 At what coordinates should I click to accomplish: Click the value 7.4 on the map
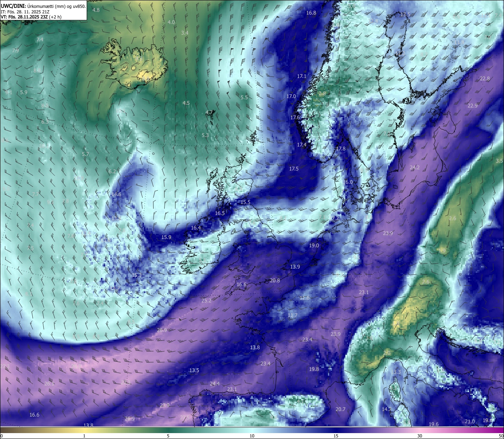[x=40, y=40]
